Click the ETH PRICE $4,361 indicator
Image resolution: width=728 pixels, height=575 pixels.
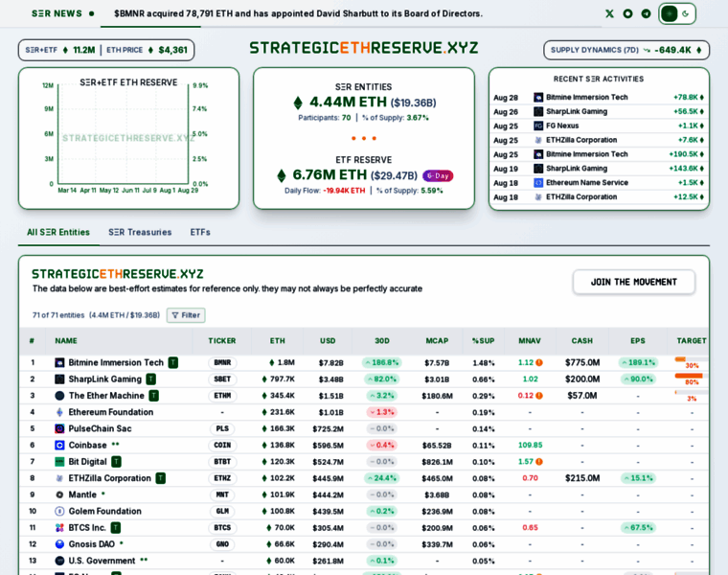pyautogui.click(x=147, y=50)
